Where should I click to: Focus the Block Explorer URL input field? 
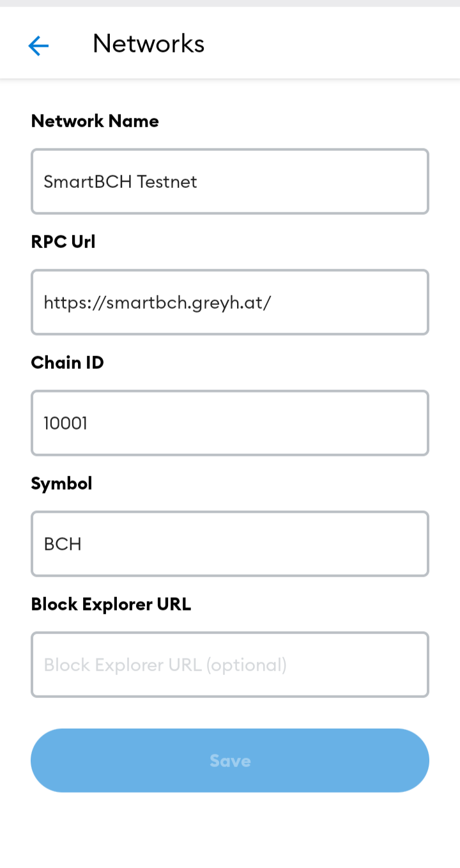pos(230,665)
